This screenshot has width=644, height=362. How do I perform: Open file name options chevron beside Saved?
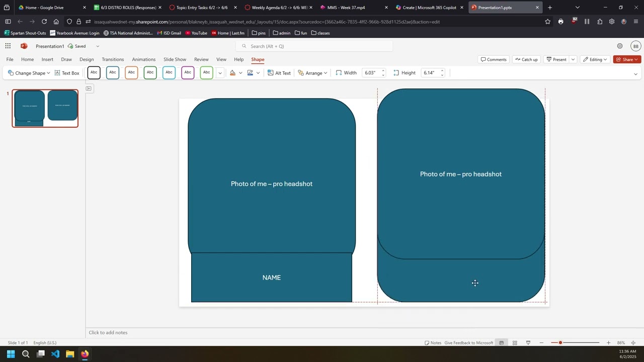click(98, 46)
